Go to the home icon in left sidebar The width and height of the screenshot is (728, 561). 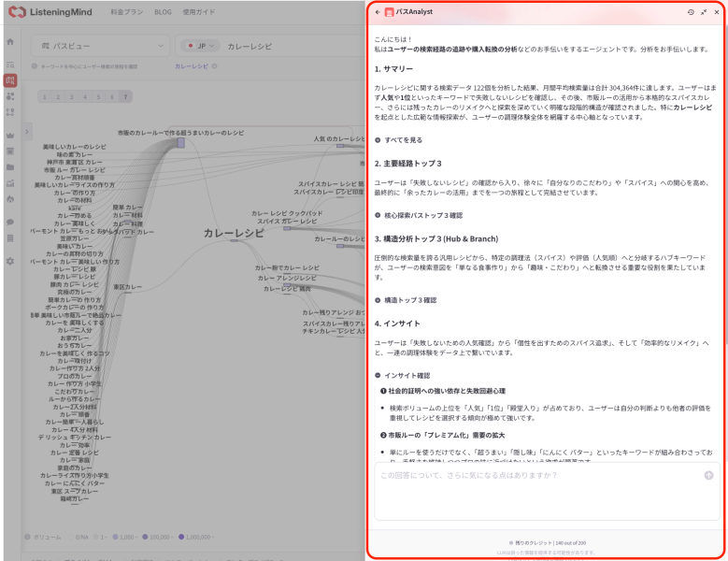coord(10,42)
